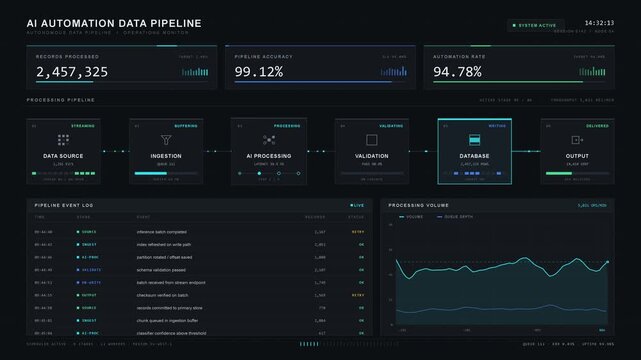The width and height of the screenshot is (641, 360).
Task: Open the 'index refreshed on write path' entry
Action: point(199,245)
